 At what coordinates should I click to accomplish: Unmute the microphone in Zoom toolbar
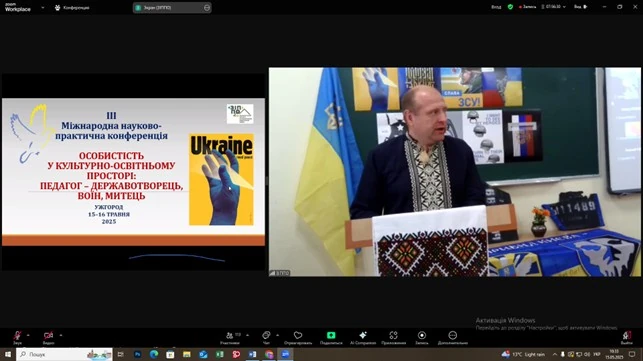[x=17, y=337]
